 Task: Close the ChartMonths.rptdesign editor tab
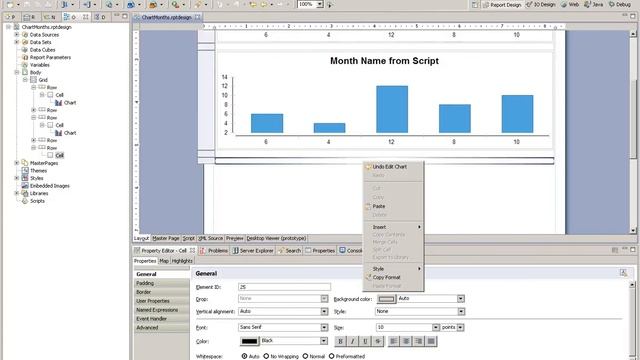198,17
